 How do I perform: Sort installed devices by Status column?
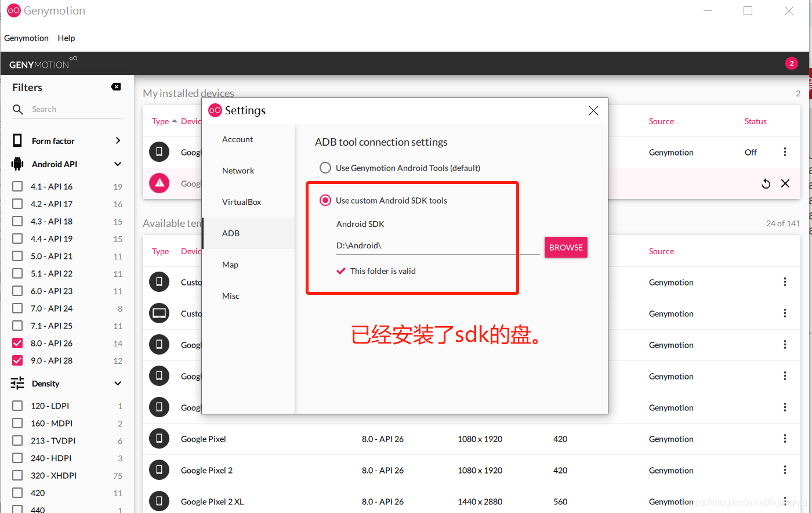755,121
